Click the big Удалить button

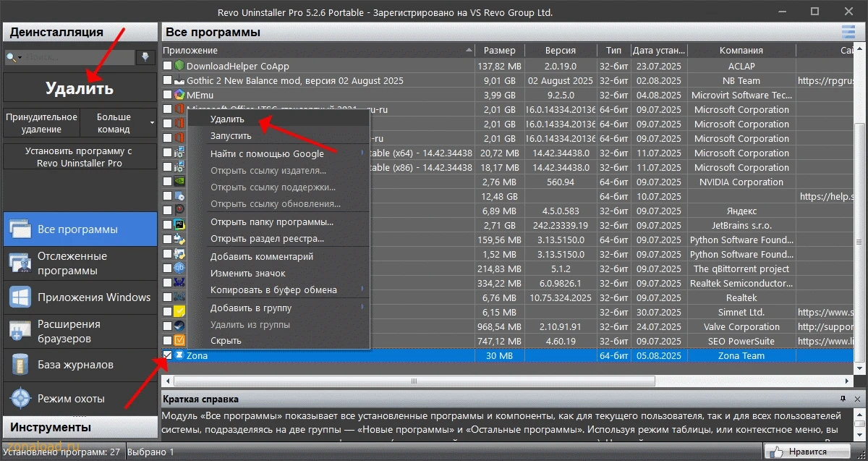(x=80, y=88)
